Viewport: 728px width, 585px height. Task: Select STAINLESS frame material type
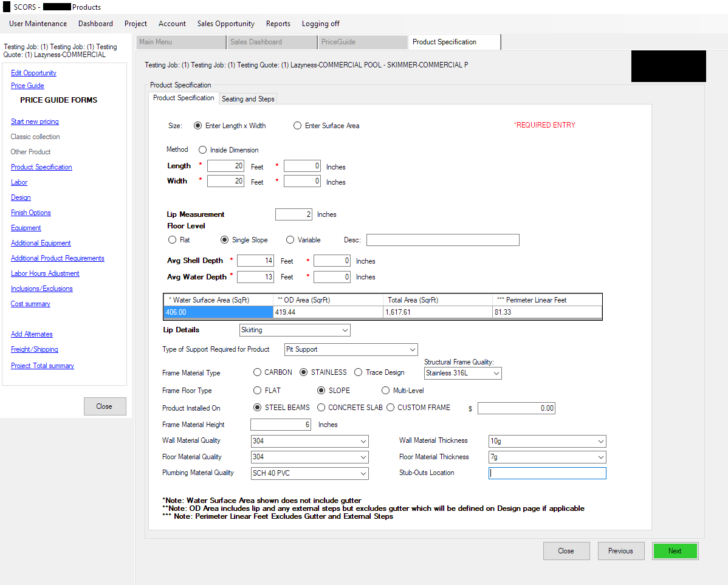pos(304,372)
